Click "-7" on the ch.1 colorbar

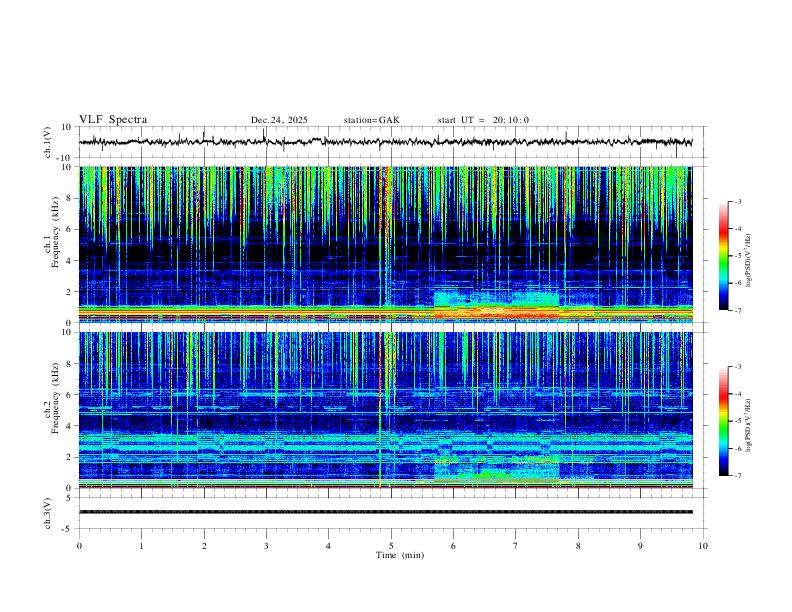point(737,311)
